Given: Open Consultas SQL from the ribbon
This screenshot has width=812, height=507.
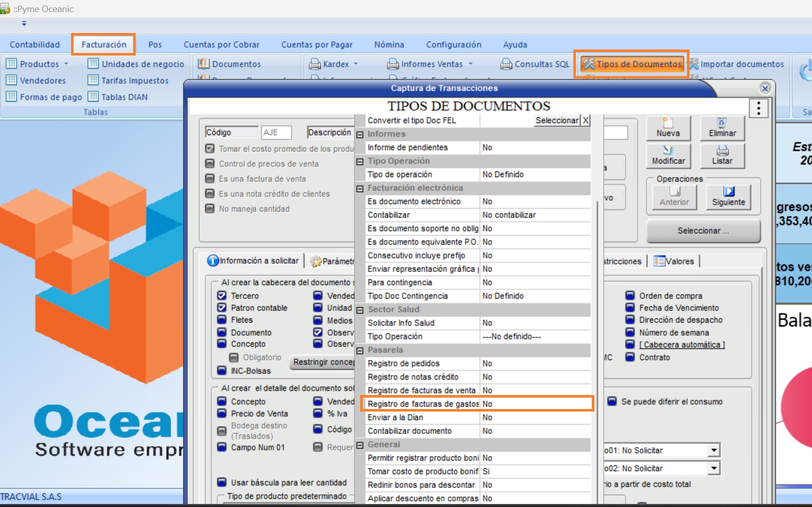Looking at the screenshot, I should (x=535, y=64).
